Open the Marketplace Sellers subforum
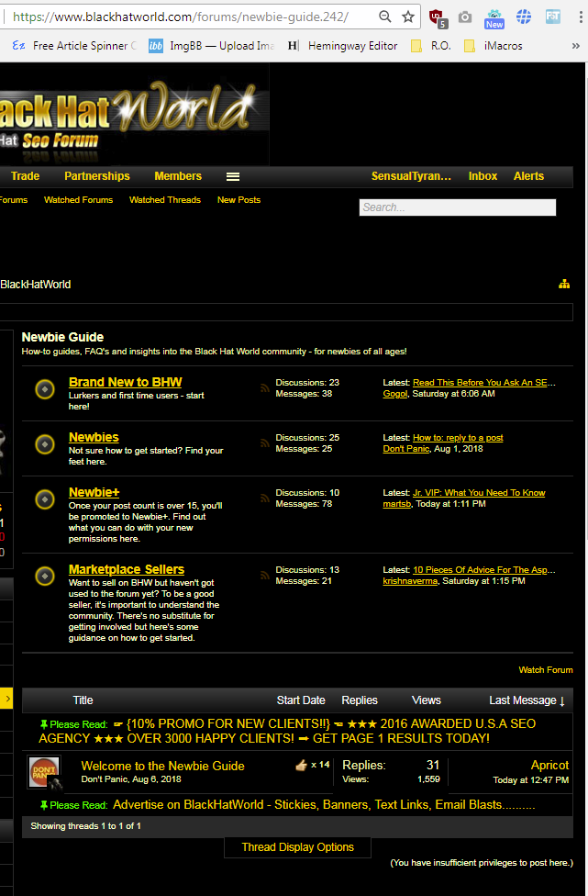Screen dimensions: 588x896 click(x=127, y=569)
